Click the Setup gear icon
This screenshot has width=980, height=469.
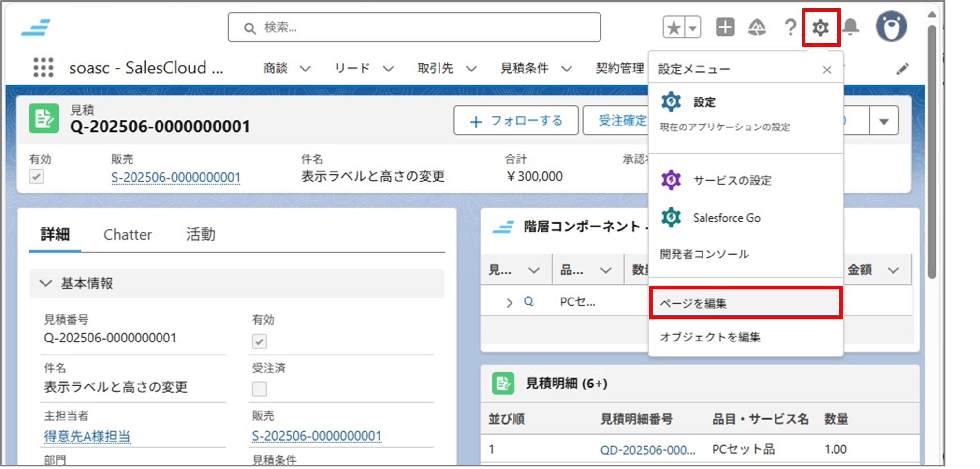(820, 28)
